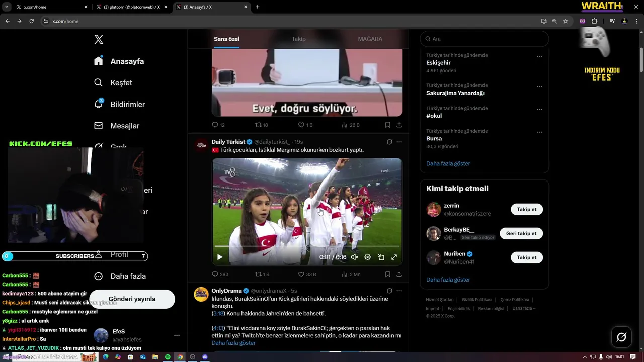
Task: Switch to Takip tab
Action: [299, 39]
